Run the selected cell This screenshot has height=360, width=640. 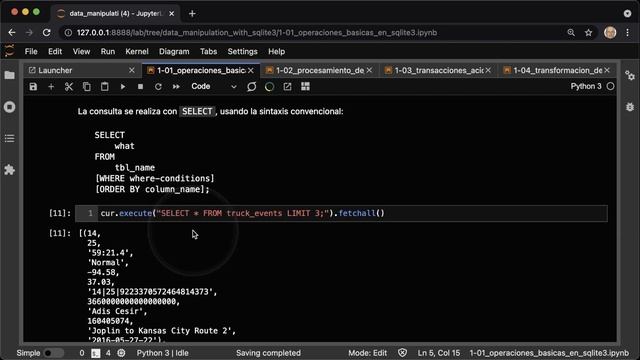(122, 87)
